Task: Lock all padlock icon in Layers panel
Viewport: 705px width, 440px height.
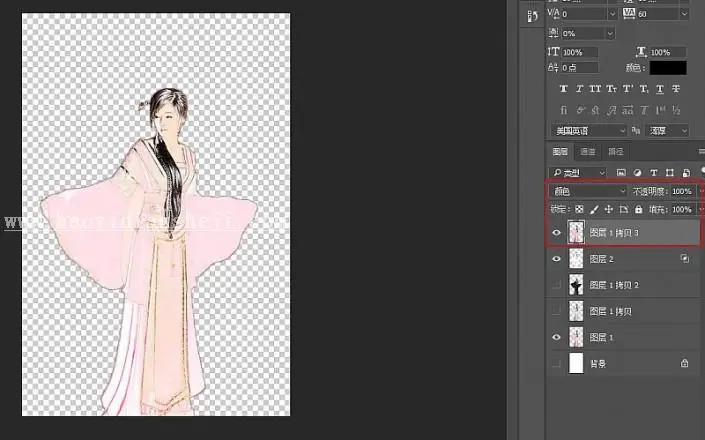Action: pos(638,209)
